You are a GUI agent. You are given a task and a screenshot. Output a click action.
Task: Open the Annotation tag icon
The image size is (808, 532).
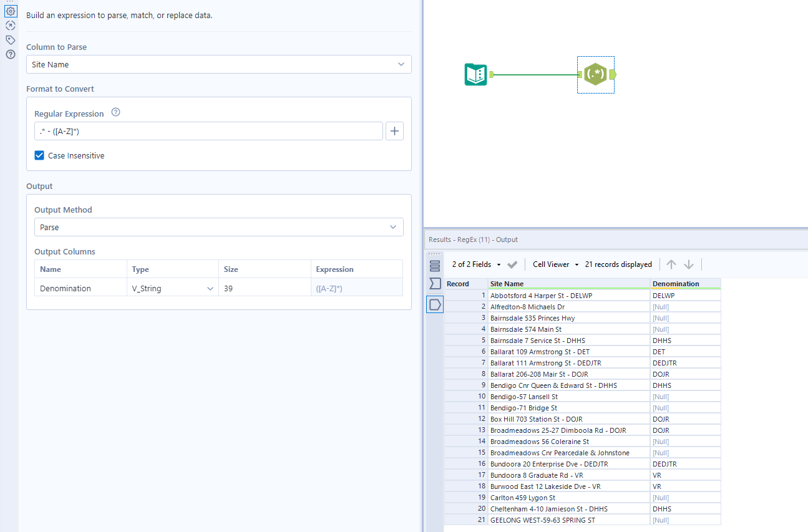(x=10, y=39)
